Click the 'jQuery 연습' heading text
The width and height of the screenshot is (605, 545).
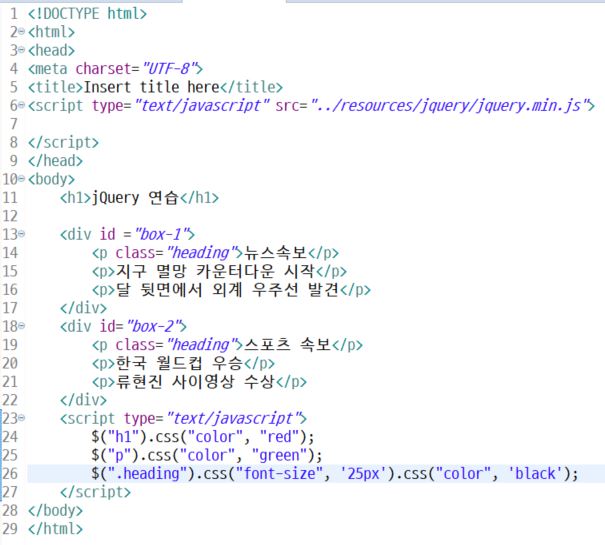coord(135,198)
